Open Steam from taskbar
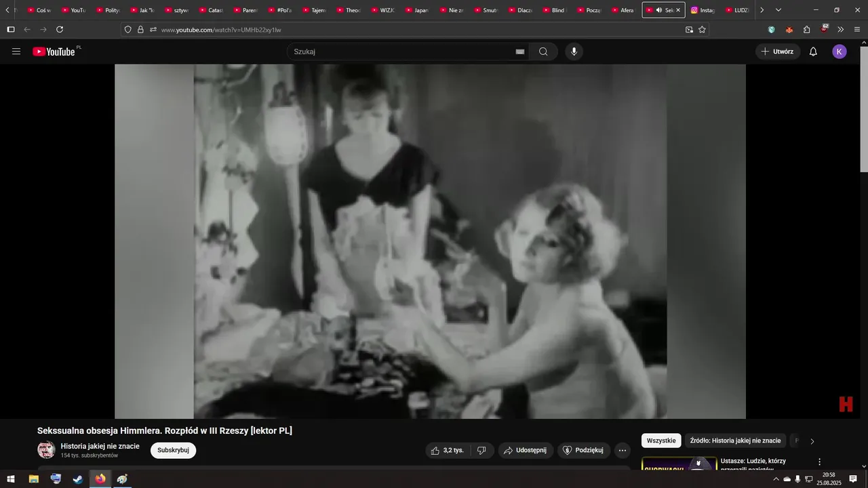The image size is (868, 488). 78,479
